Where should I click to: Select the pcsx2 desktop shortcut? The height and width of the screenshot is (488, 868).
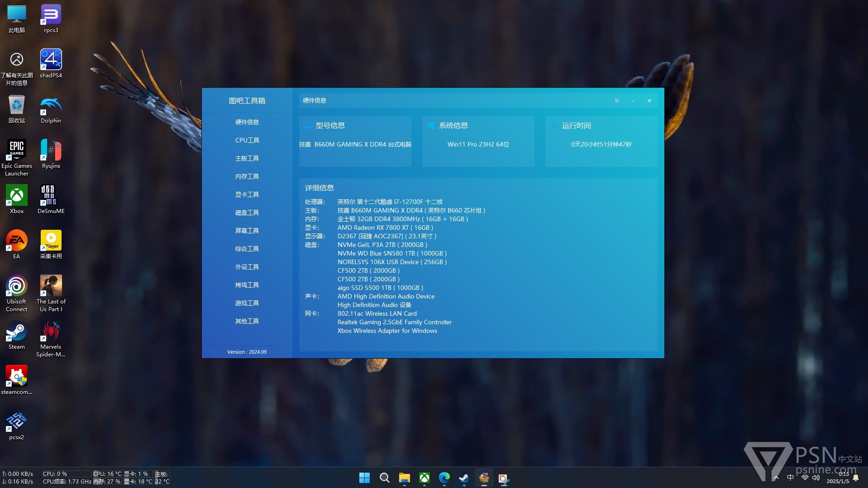(x=17, y=426)
